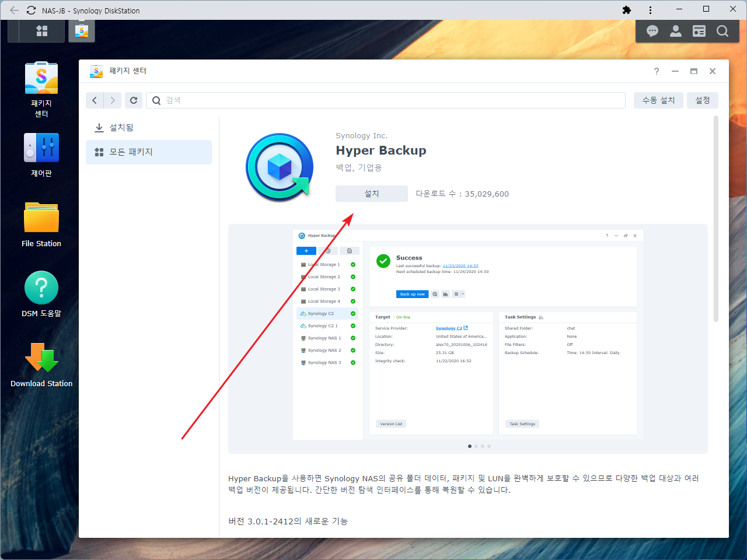This screenshot has height=560, width=747.
Task: Reload the browser page
Action: click(31, 10)
